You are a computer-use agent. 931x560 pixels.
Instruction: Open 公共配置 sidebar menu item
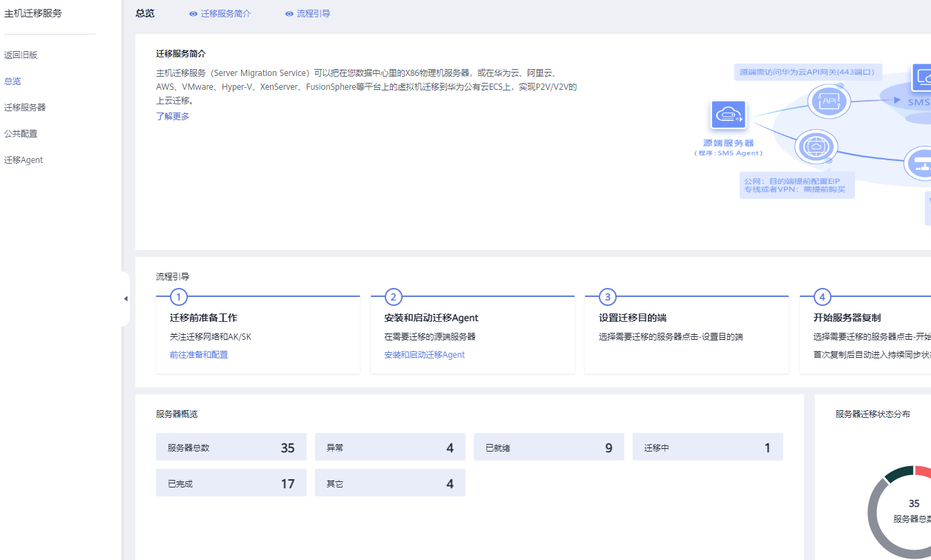point(21,133)
